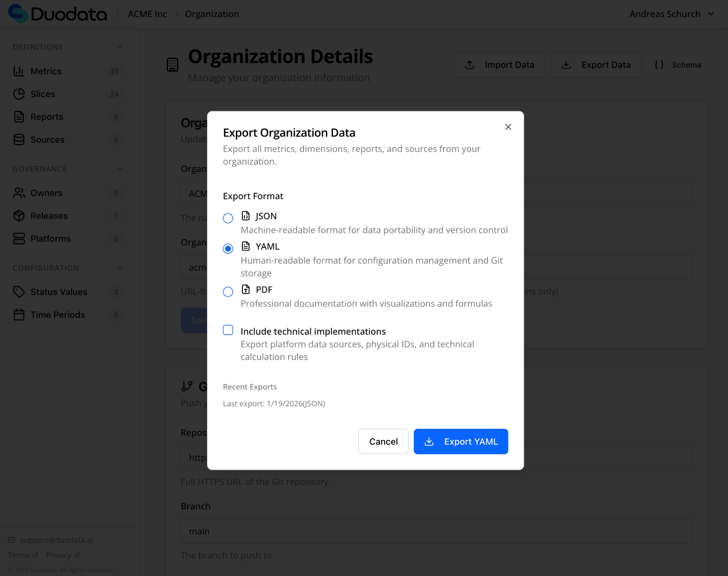Screen dimensions: 728x576
Task: Click the Sources database icon
Action: point(19,140)
